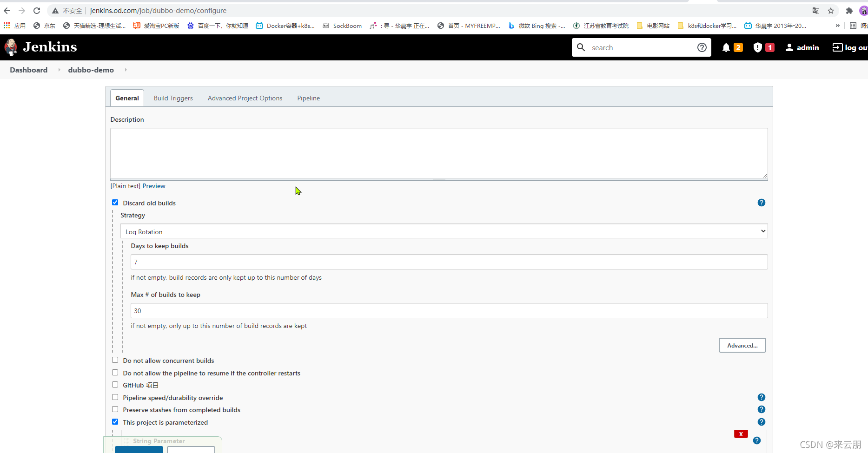Uncheck This project is parameterized
This screenshot has height=453, width=868.
point(115,422)
